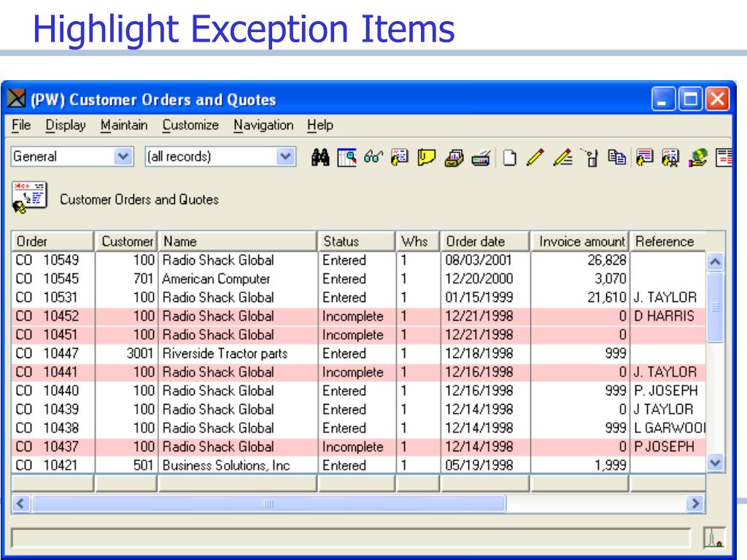Click the trash can delete icon
Screen dimensions: 747x560
click(x=591, y=157)
